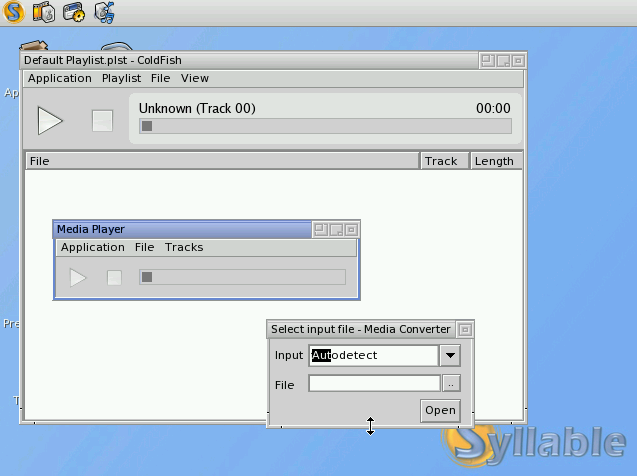Click the Open button in Media Converter
Viewport: 637px width, 476px height.
tap(440, 411)
